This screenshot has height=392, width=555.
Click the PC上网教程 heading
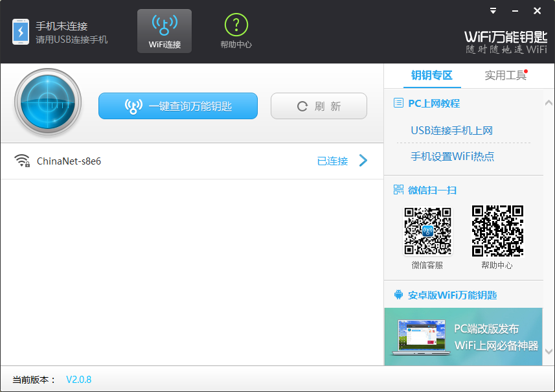click(434, 104)
